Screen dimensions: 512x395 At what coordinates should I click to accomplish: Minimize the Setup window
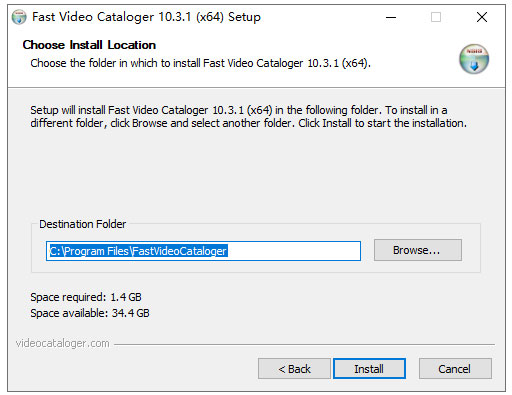tap(391, 17)
